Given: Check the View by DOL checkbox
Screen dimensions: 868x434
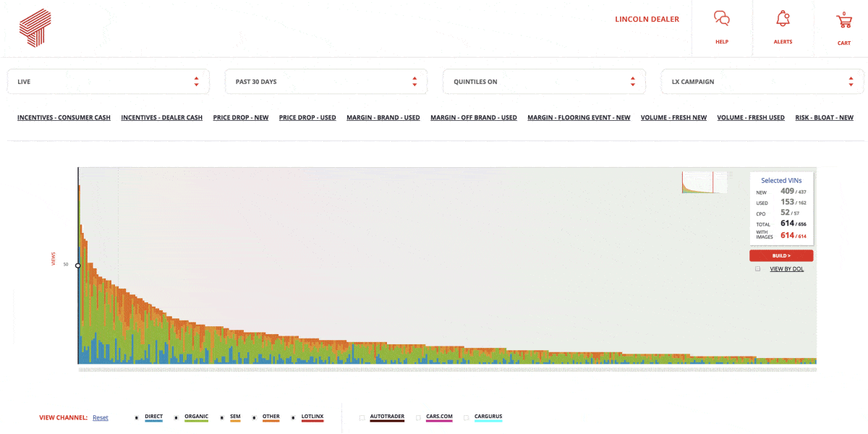Looking at the screenshot, I should [758, 268].
